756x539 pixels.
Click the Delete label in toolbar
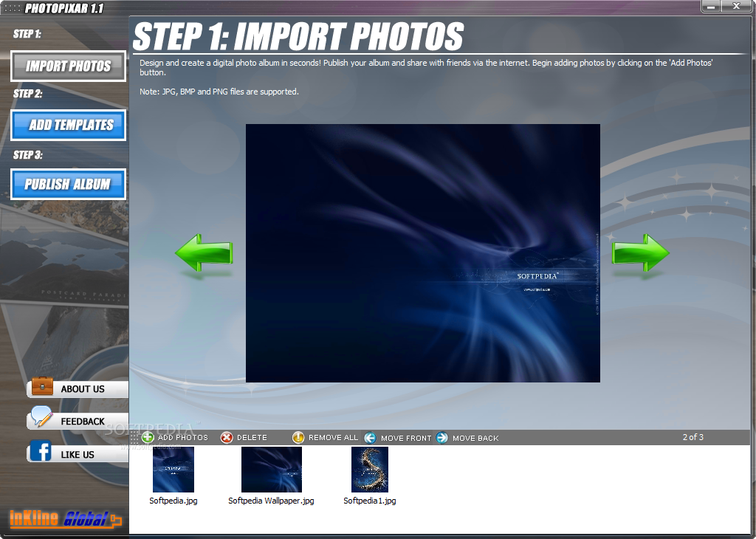pyautogui.click(x=252, y=437)
